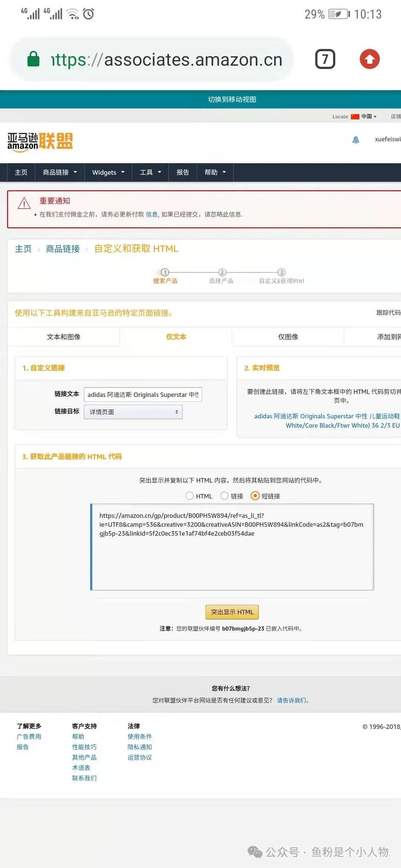401x868 pixels.
Task: Switch to the 文本和图像 tab
Action: tap(63, 337)
